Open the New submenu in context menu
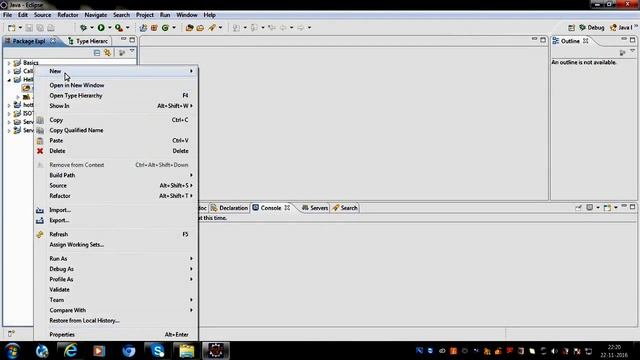Image resolution: width=640 pixels, height=360 pixels. (116, 71)
